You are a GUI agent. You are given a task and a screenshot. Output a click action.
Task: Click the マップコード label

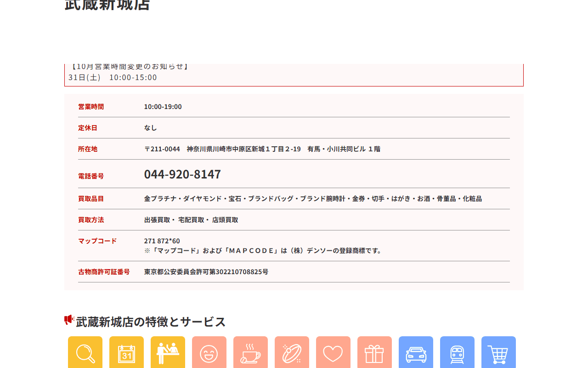[97, 241]
